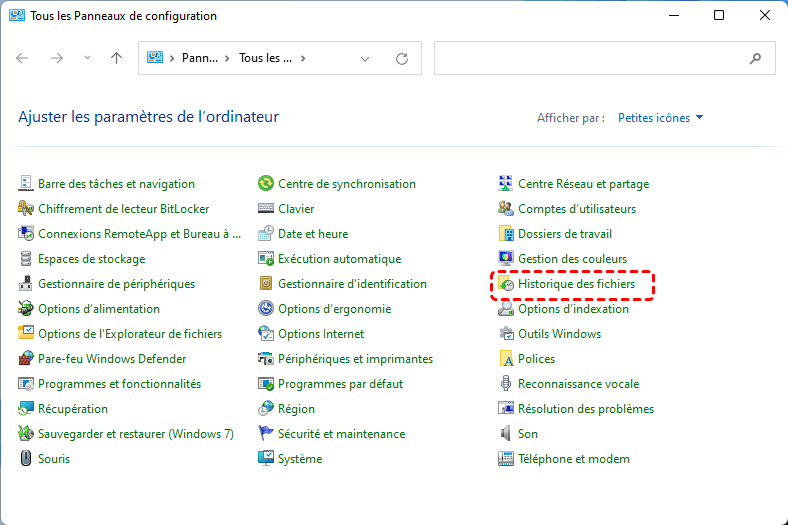Image resolution: width=788 pixels, height=525 pixels.
Task: Go back with the left arrow
Action: [x=22, y=58]
